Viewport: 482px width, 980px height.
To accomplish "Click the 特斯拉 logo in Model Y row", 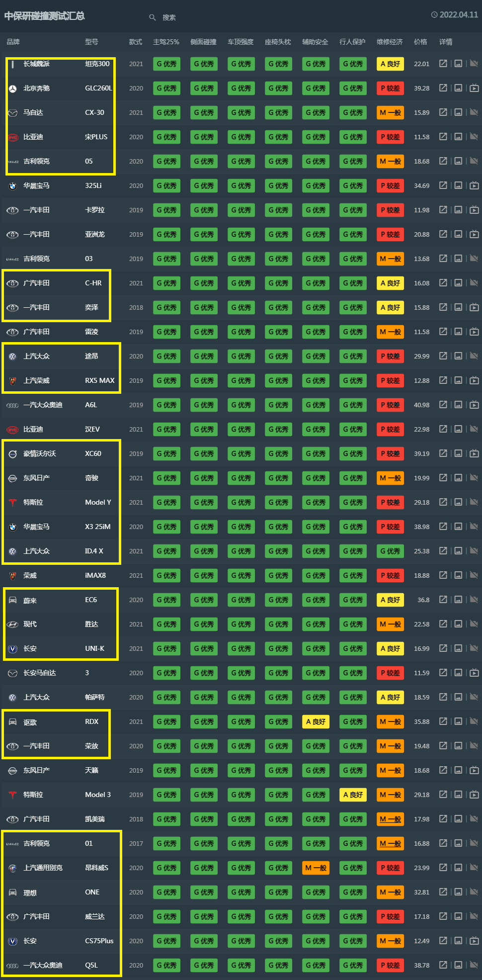I will point(12,503).
